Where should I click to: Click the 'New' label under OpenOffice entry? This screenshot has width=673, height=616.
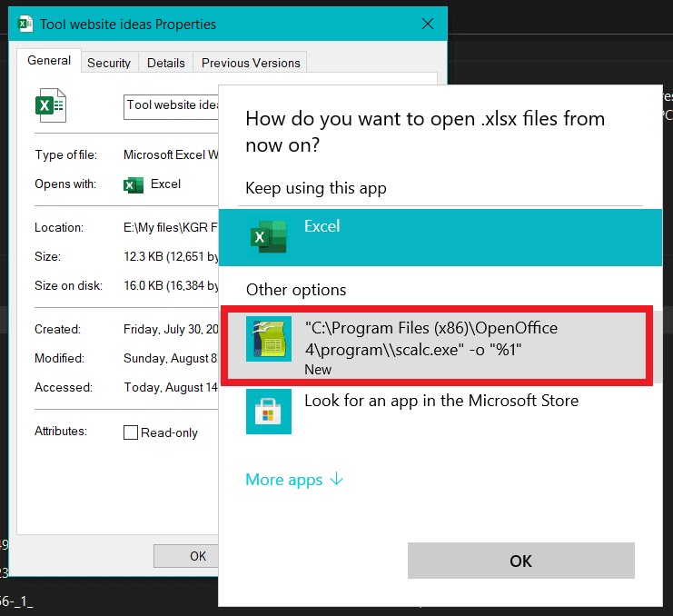pos(318,370)
